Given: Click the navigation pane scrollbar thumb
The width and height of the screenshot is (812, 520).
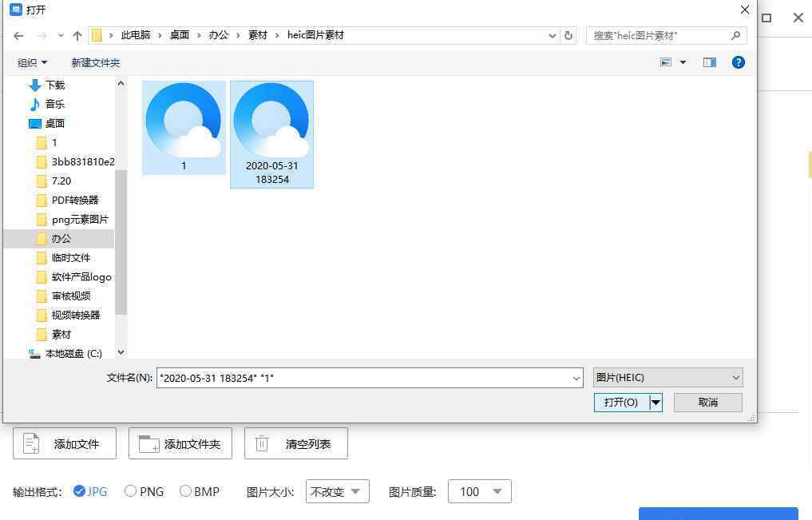Looking at the screenshot, I should tap(121, 242).
